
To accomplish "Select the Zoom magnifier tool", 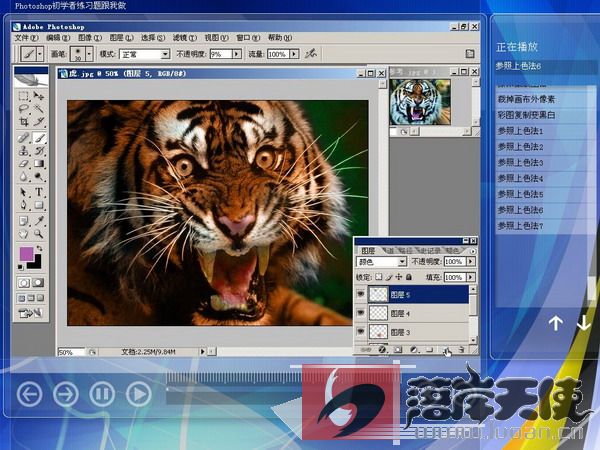I will 39,234.
